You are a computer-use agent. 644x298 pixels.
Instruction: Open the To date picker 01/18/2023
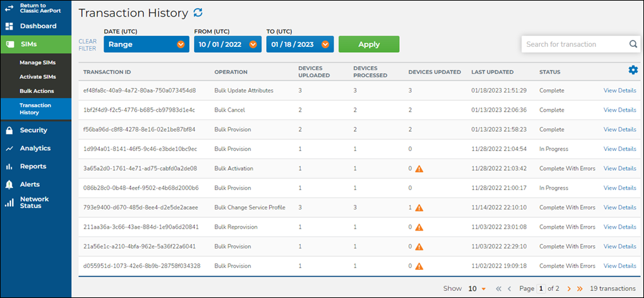click(300, 44)
